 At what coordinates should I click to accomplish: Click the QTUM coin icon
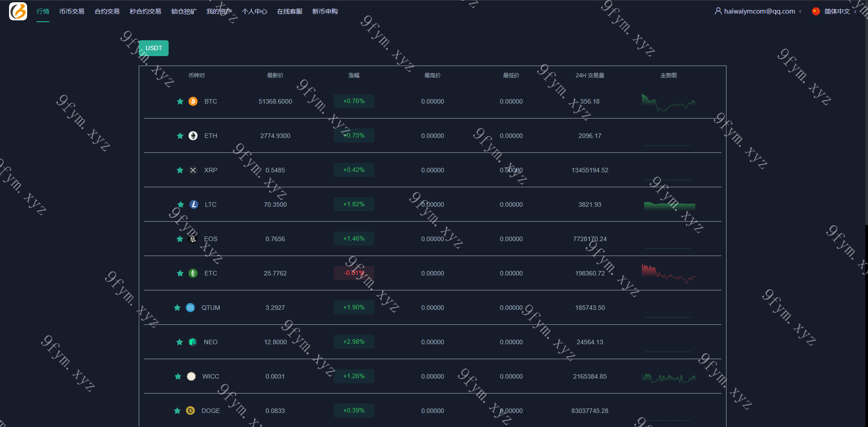click(x=190, y=308)
